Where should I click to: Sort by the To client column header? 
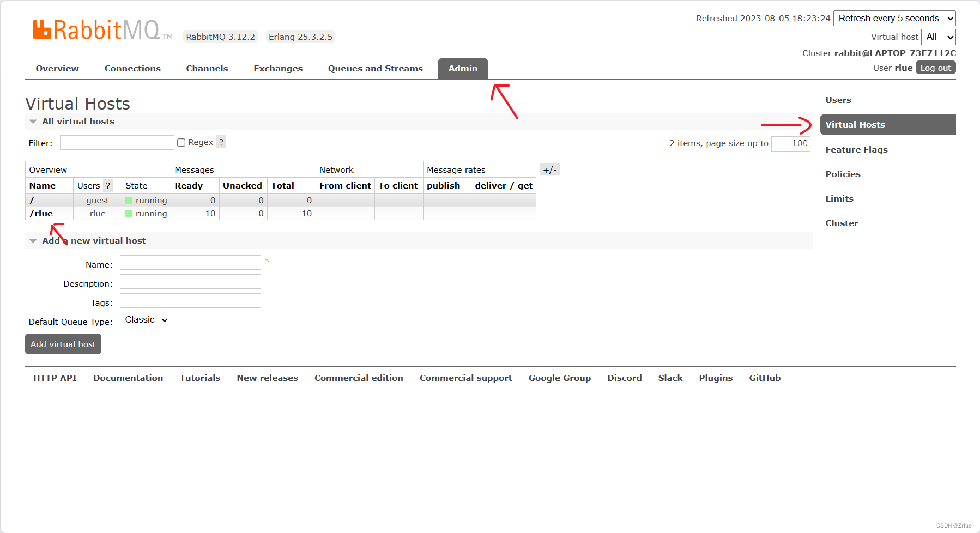coord(398,185)
